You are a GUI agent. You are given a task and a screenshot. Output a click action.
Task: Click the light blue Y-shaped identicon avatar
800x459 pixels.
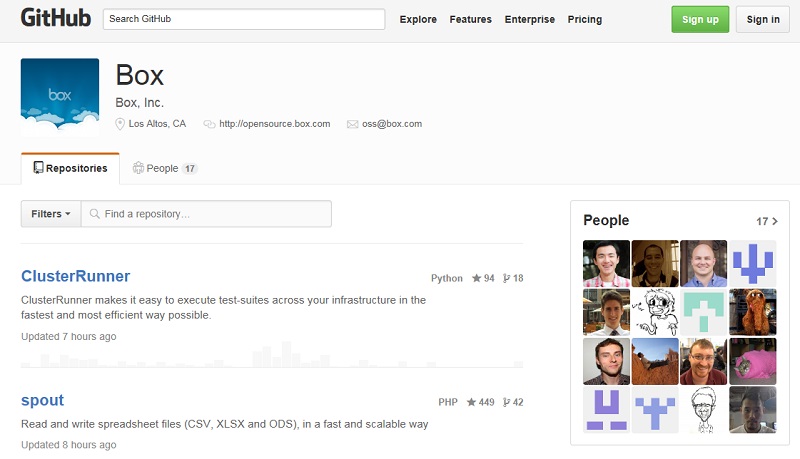click(x=655, y=410)
